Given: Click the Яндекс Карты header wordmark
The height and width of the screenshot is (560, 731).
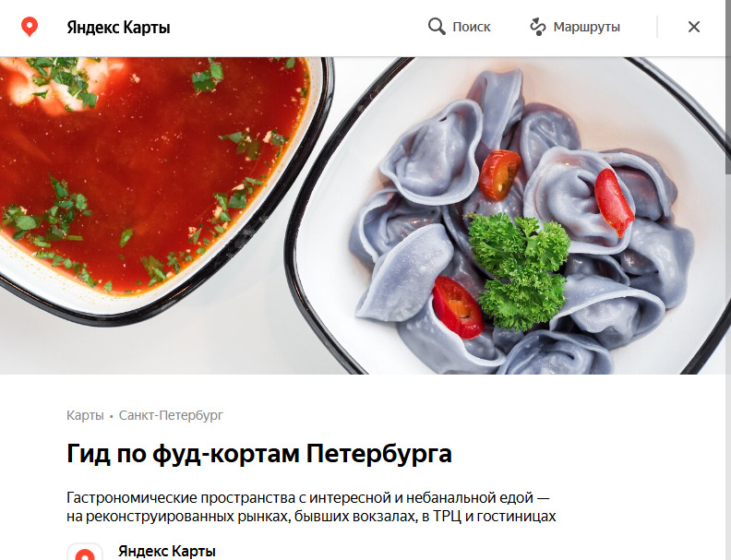Looking at the screenshot, I should pos(118,28).
